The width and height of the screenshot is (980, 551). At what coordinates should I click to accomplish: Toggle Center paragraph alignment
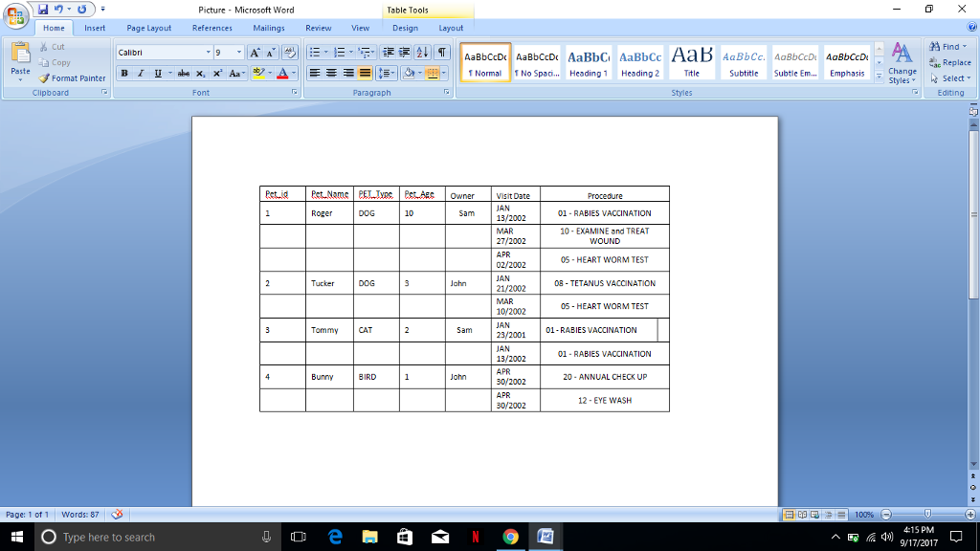tap(331, 73)
